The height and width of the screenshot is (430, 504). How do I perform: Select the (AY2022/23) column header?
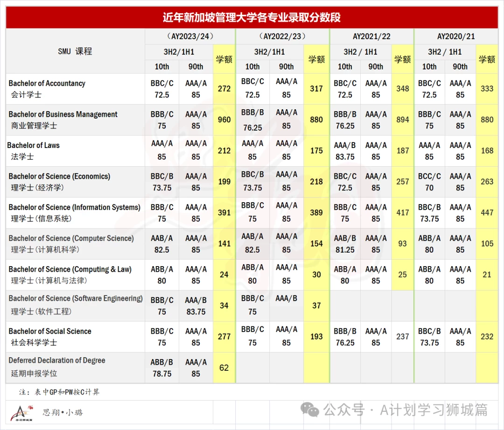(282, 36)
